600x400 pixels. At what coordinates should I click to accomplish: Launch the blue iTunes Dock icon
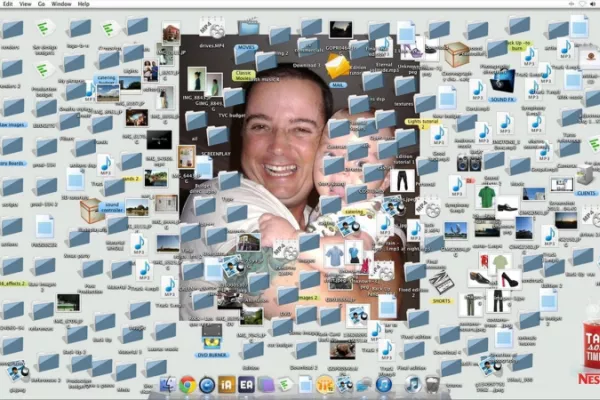point(384,385)
